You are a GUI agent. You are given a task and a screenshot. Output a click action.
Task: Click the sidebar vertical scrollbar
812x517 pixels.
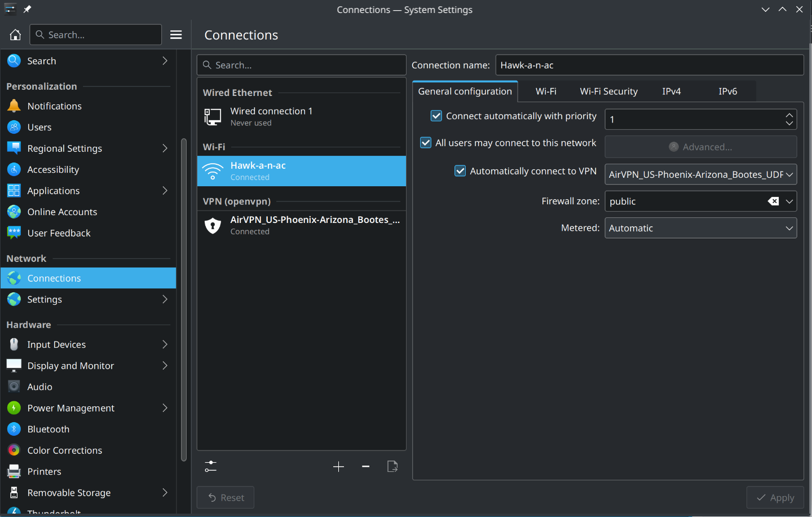tap(184, 299)
